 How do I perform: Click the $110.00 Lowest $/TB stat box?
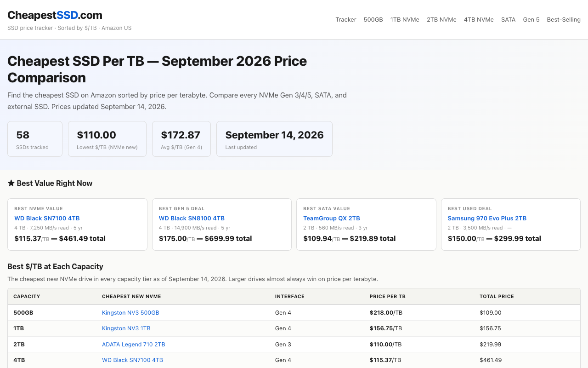107,139
